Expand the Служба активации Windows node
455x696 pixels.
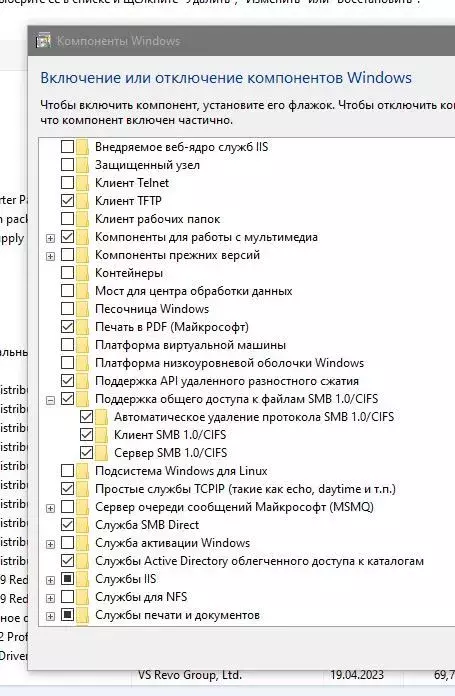(51, 544)
